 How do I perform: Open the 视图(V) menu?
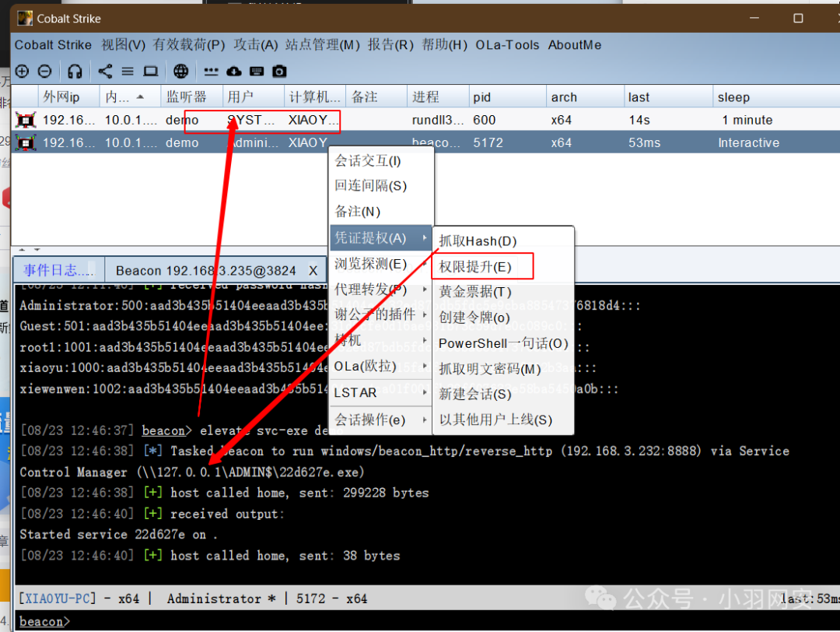(123, 45)
